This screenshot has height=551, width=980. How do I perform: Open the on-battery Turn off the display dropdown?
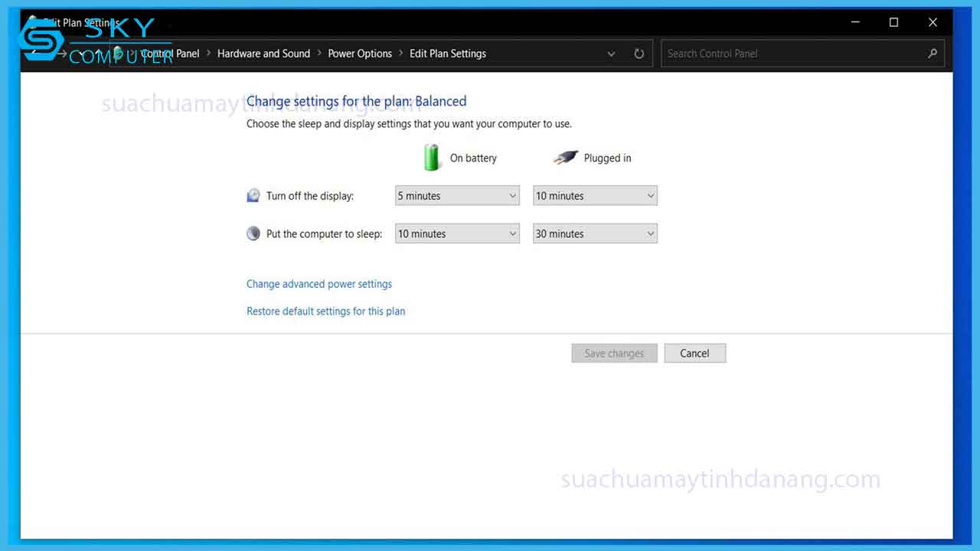(457, 196)
